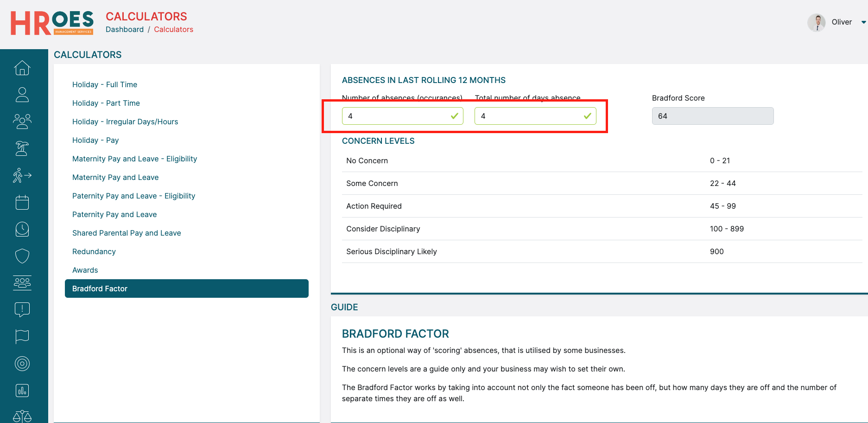Open the group of people icon
The height and width of the screenshot is (423, 868).
pos(22,122)
